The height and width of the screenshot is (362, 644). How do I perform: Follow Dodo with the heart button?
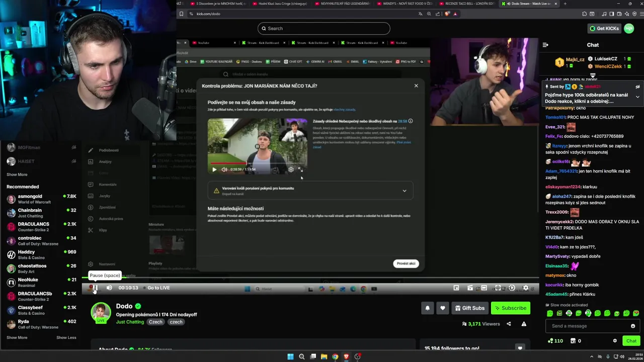443,308
